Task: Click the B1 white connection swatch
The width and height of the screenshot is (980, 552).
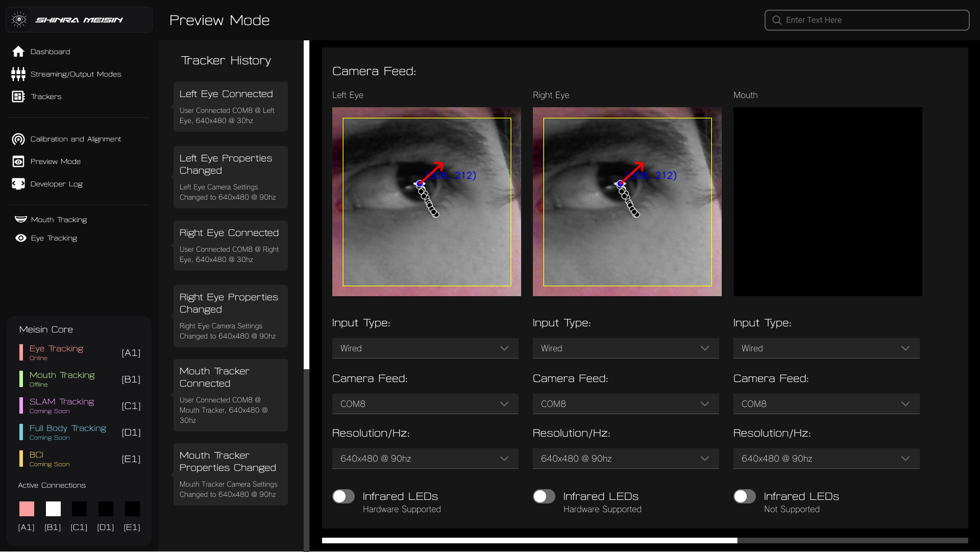Action: point(53,509)
